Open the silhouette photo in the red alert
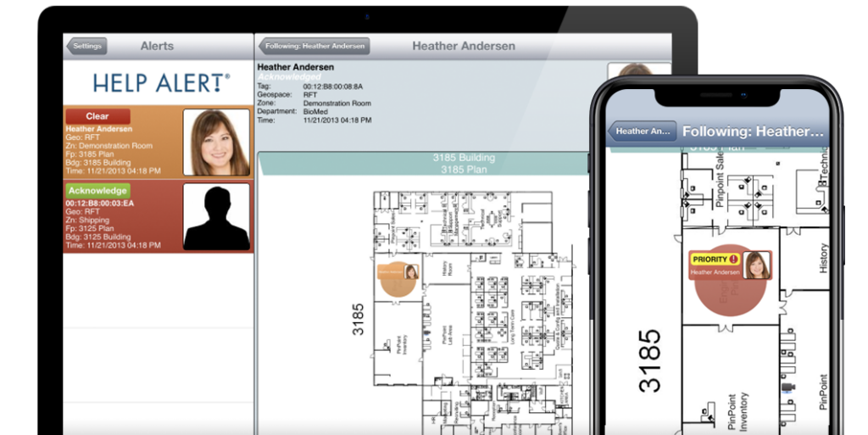The width and height of the screenshot is (868, 435). [216, 217]
